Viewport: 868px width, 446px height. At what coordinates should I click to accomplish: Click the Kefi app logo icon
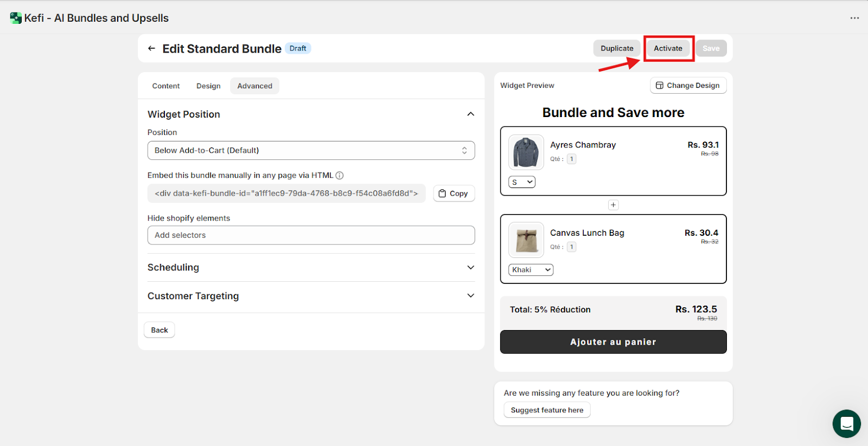coord(16,18)
